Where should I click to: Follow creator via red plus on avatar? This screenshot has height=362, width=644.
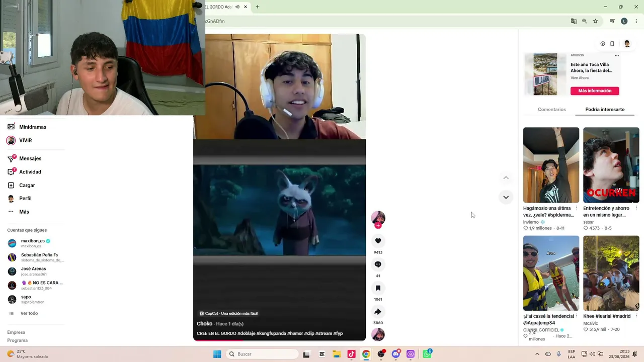[x=378, y=225]
